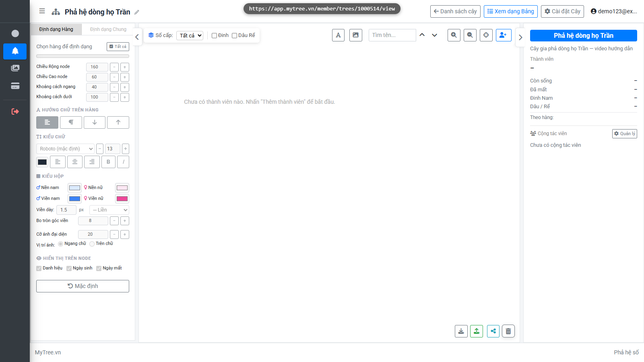
Task: Open Quản lý collaborators management
Action: pyautogui.click(x=625, y=134)
